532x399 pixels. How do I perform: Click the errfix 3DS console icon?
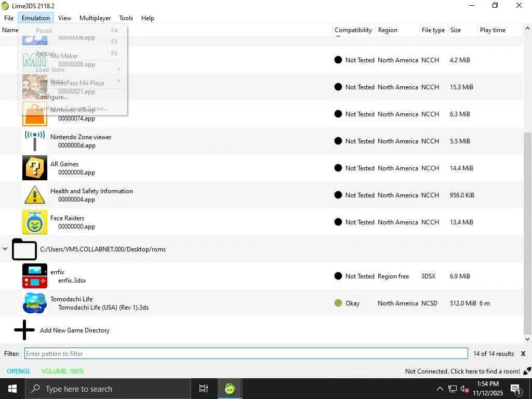point(35,276)
